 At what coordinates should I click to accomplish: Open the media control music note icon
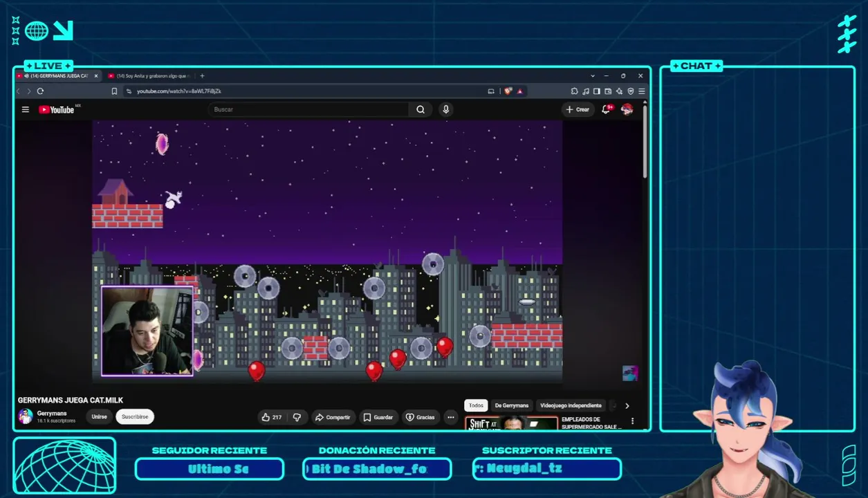pos(586,91)
